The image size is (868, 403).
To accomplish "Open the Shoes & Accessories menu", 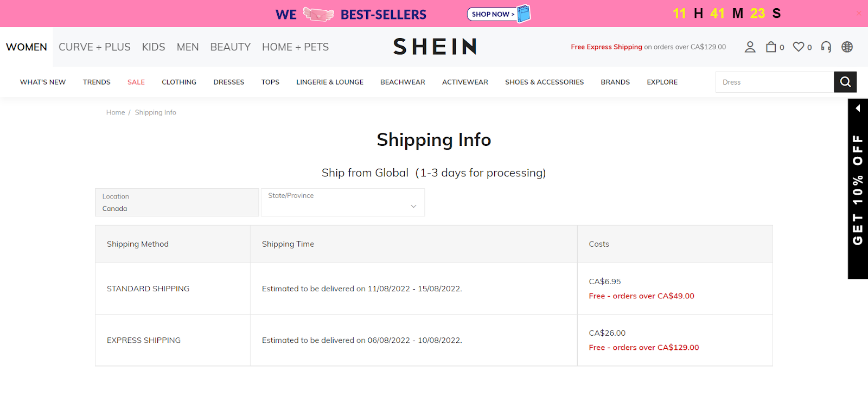I will pos(544,82).
